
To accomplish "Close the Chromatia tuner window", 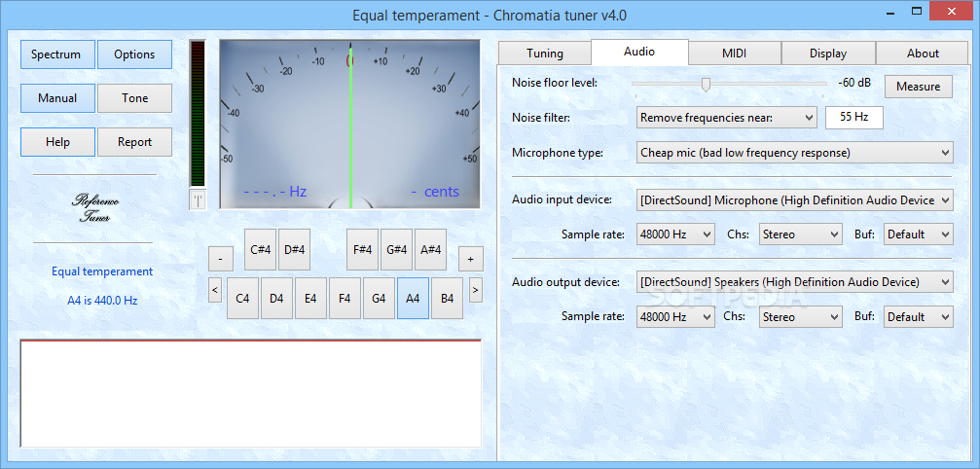I will 952,11.
